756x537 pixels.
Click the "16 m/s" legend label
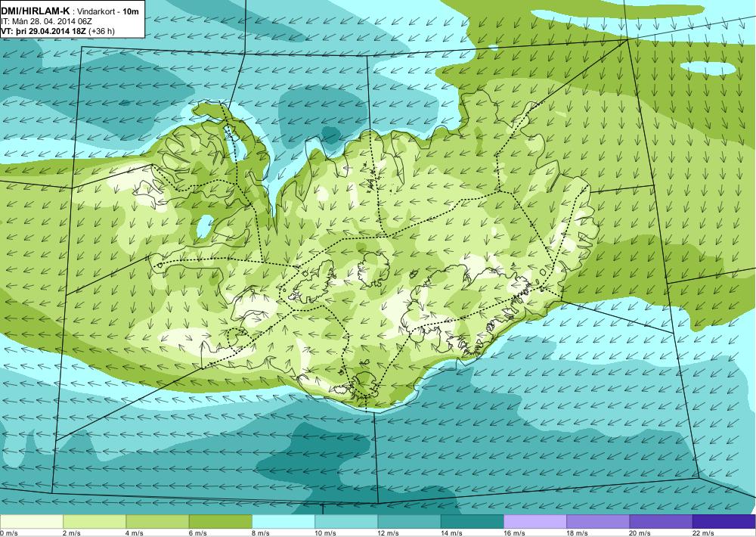(514, 532)
